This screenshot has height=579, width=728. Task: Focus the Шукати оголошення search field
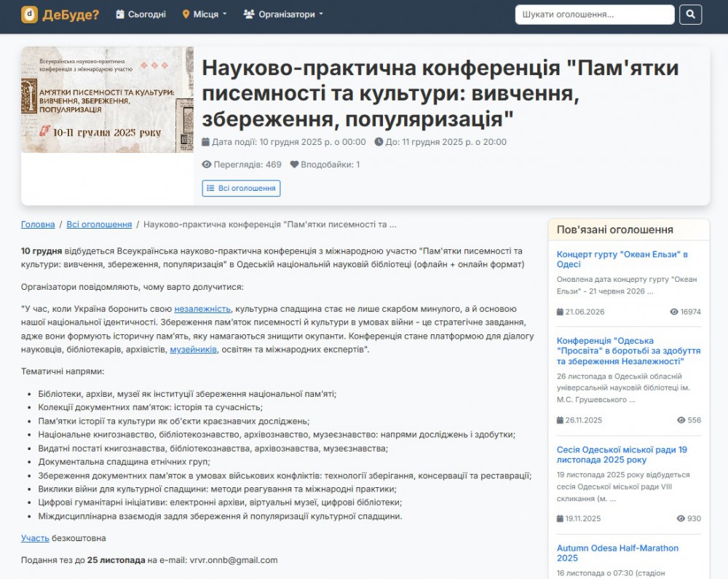coord(594,14)
